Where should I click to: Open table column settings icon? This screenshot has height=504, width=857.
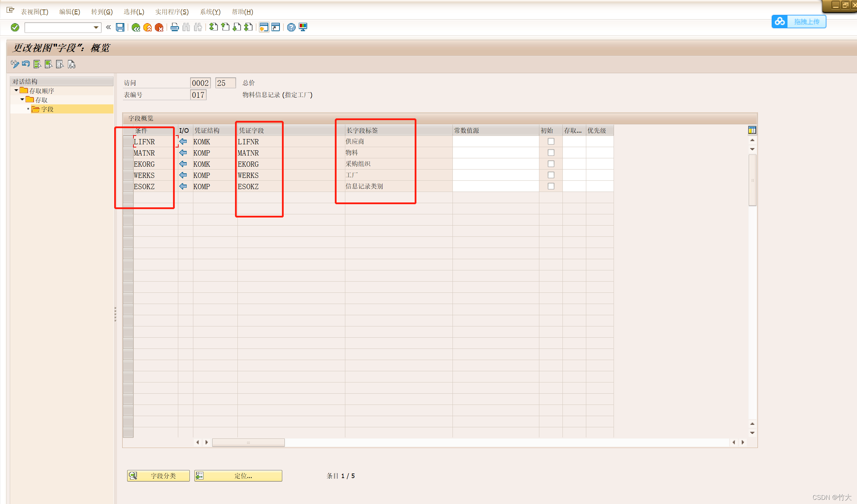pyautogui.click(x=752, y=130)
